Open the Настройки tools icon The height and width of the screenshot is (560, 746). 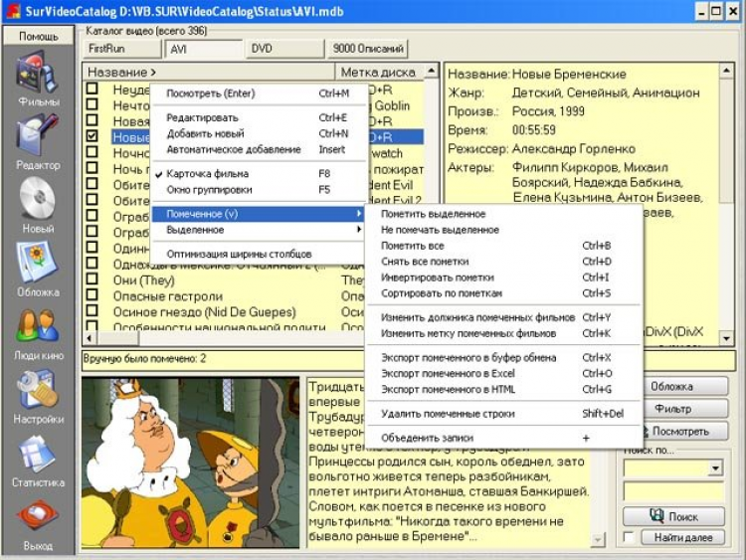pyautogui.click(x=38, y=389)
